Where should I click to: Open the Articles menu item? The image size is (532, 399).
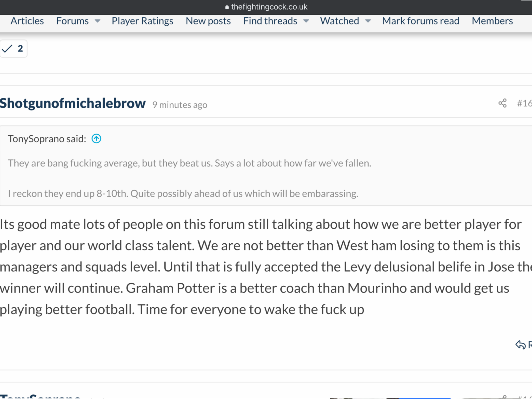coord(27,21)
